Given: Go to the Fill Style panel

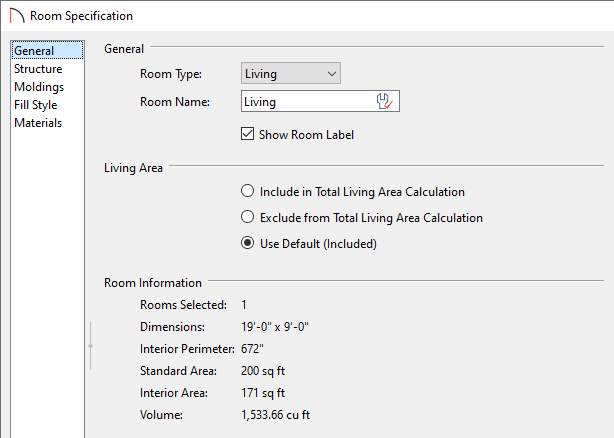Looking at the screenshot, I should 36,105.
